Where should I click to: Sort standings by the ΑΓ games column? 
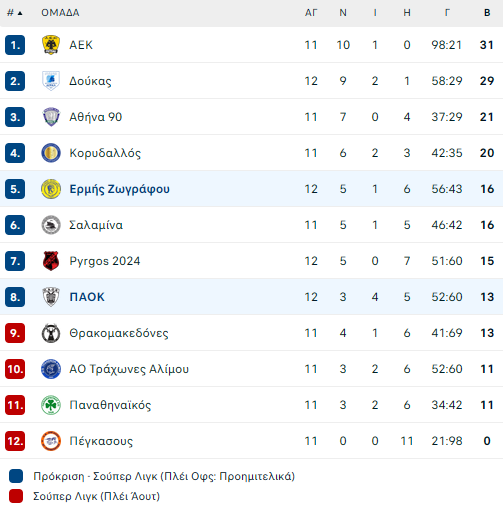click(x=311, y=13)
